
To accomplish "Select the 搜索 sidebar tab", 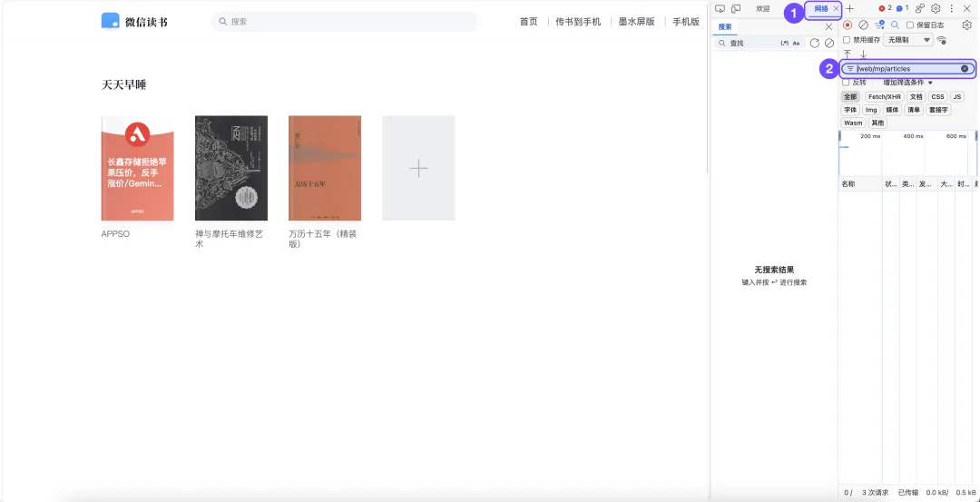I will pos(725,27).
